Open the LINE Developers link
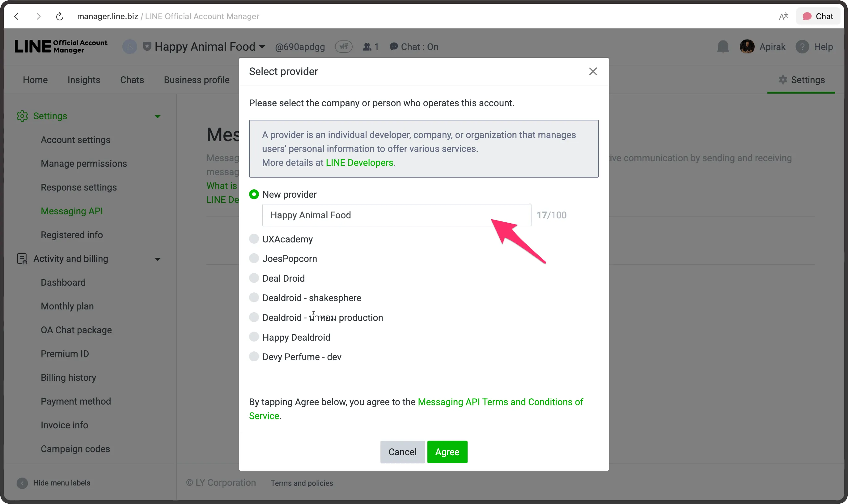This screenshot has height=504, width=848. coord(359,162)
